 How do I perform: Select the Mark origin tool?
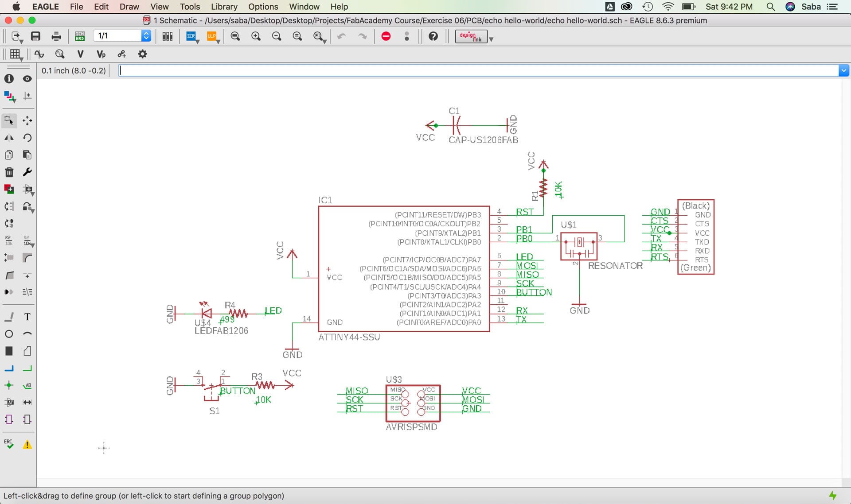27,96
